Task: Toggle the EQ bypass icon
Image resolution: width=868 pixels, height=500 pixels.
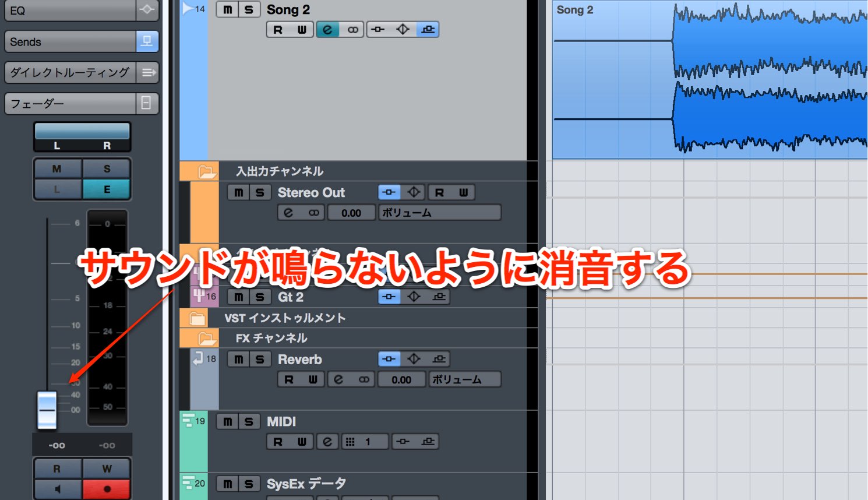Action: (x=147, y=10)
